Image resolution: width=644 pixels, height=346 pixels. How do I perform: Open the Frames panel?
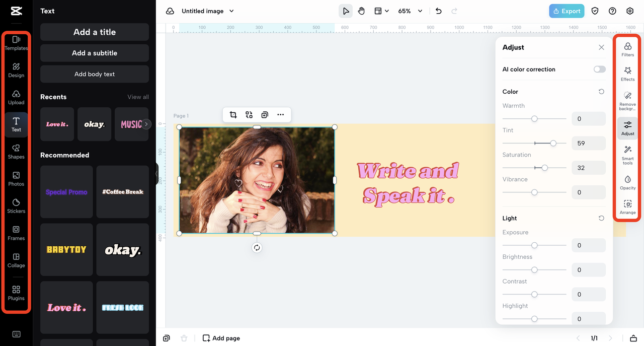click(16, 233)
